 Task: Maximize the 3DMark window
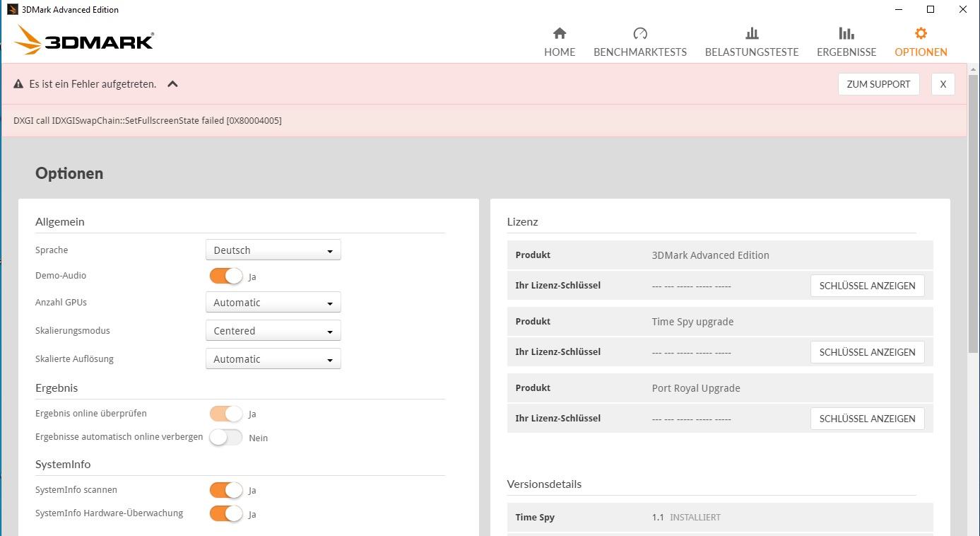(931, 9)
